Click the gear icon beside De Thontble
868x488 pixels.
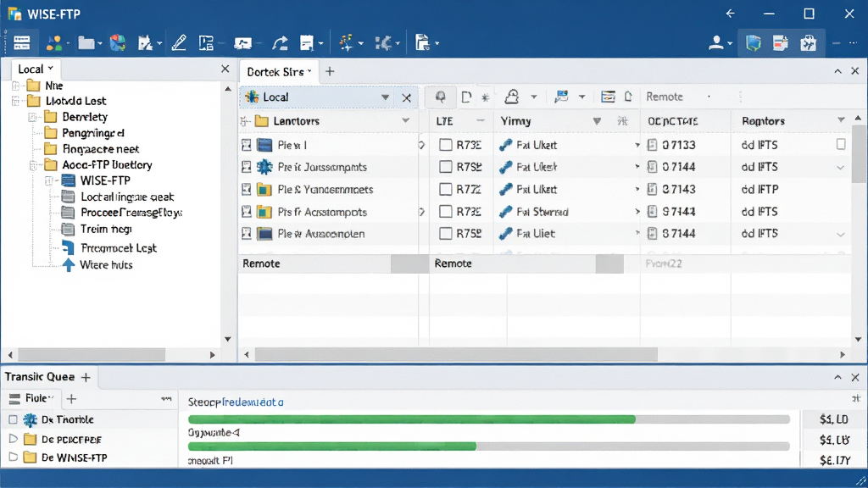[30, 420]
